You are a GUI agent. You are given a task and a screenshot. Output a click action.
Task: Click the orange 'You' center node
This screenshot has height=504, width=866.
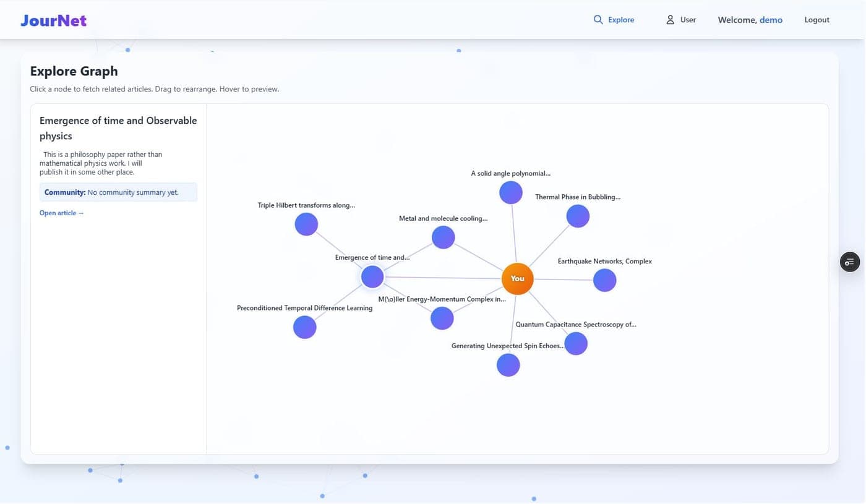517,279
